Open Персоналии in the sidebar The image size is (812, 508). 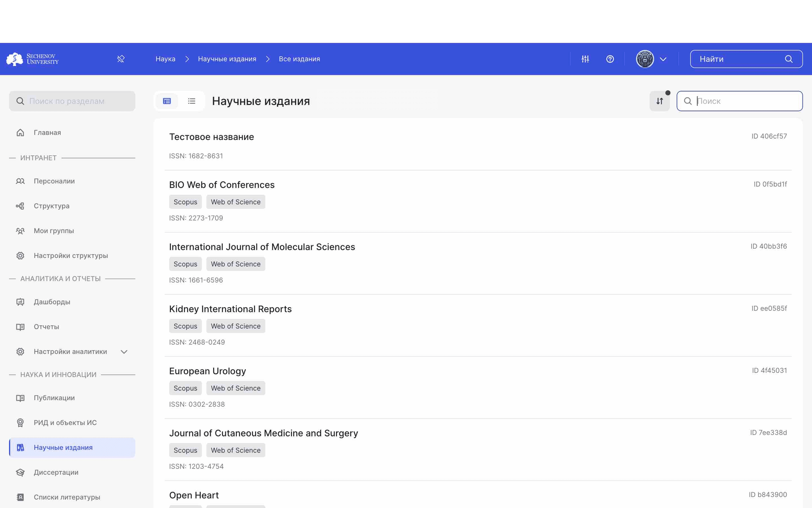click(72, 181)
